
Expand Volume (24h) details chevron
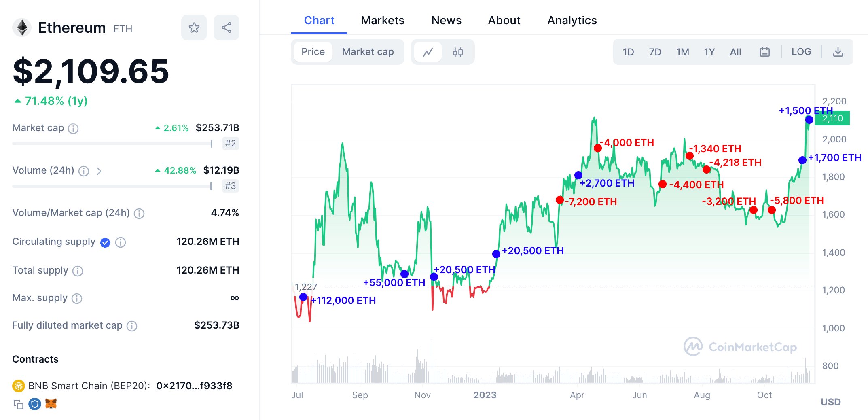pyautogui.click(x=99, y=171)
